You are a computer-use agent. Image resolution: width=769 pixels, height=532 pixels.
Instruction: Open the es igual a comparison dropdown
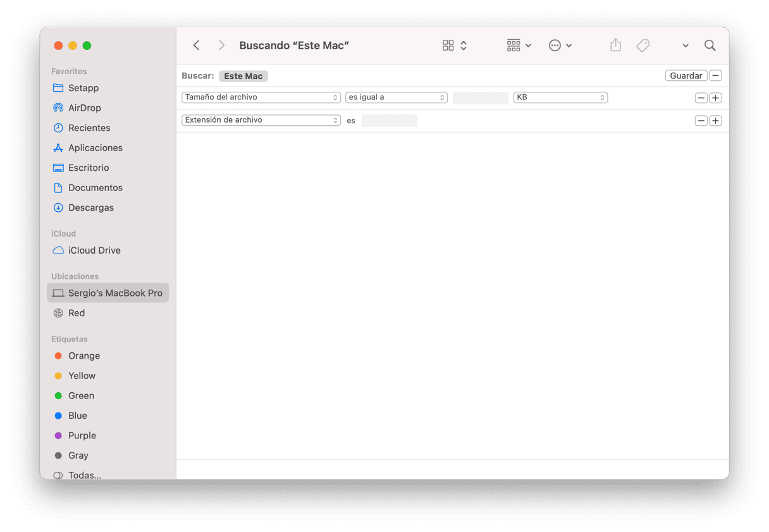397,97
